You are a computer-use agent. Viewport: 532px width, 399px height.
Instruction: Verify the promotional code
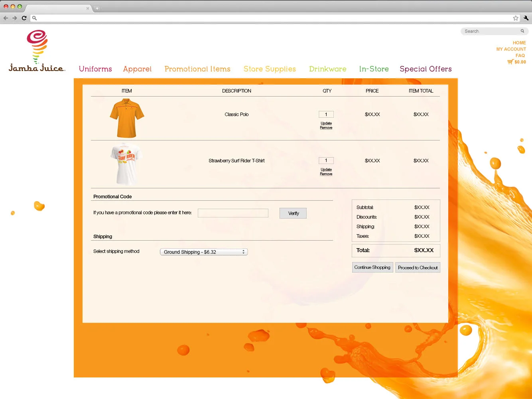click(293, 213)
